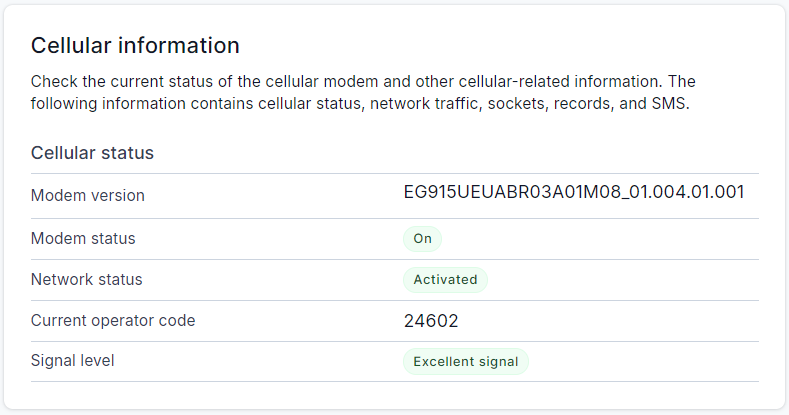
Task: Select the "Modem status" label
Action: pos(83,239)
